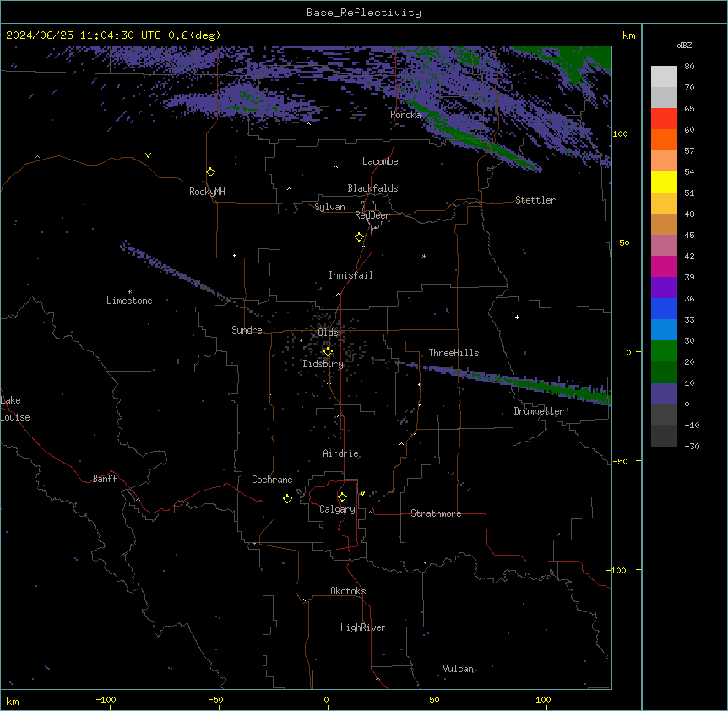This screenshot has height=711, width=728.
Task: Click the Base_Reflectivity title text
Action: pos(364,13)
